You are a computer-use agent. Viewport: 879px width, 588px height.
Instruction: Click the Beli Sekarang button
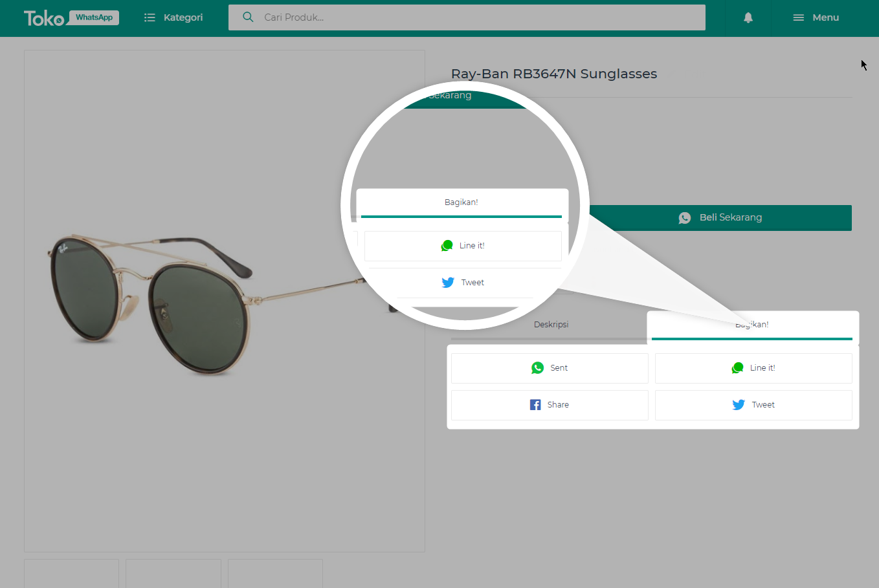tap(721, 218)
